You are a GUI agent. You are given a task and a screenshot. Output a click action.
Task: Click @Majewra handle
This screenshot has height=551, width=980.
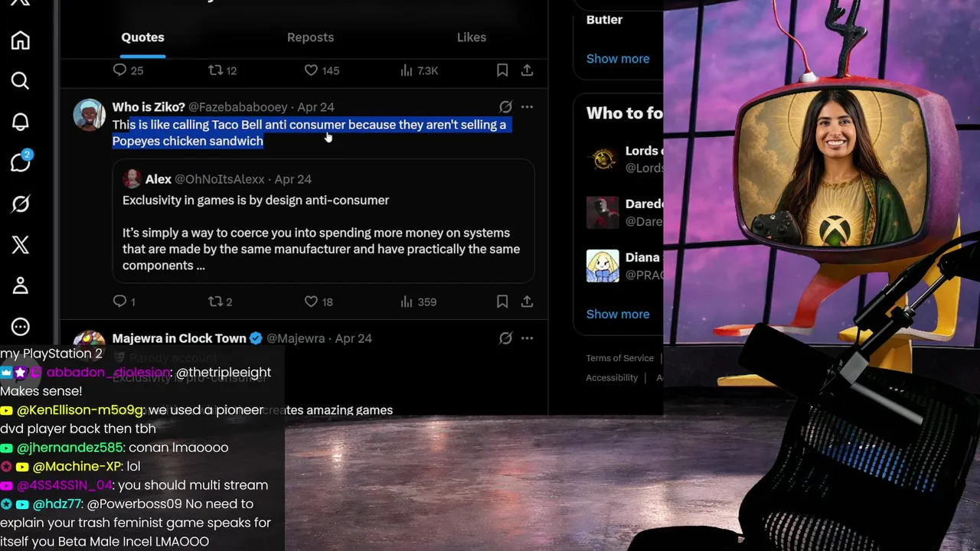click(x=296, y=338)
